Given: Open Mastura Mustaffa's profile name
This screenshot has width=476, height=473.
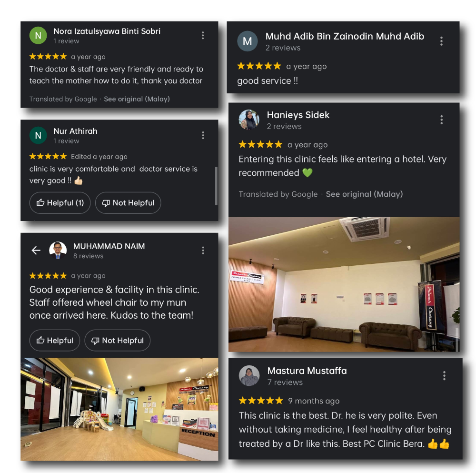Looking at the screenshot, I should pyautogui.click(x=307, y=371).
